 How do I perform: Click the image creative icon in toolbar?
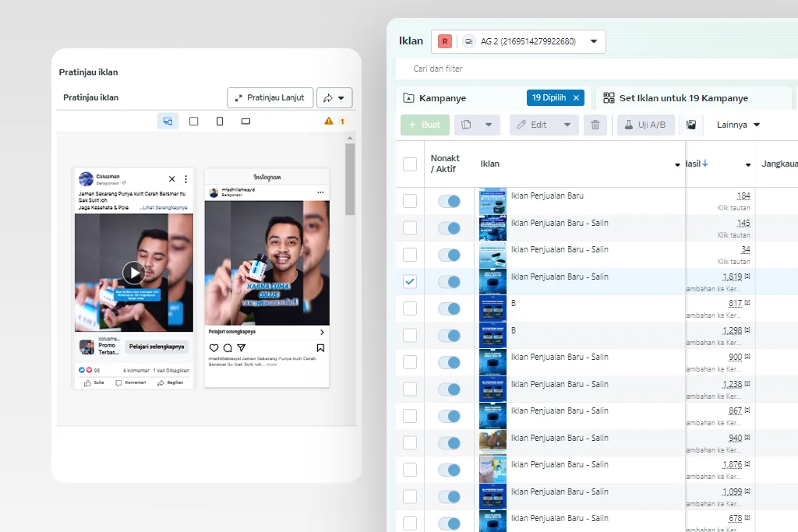[x=690, y=125]
